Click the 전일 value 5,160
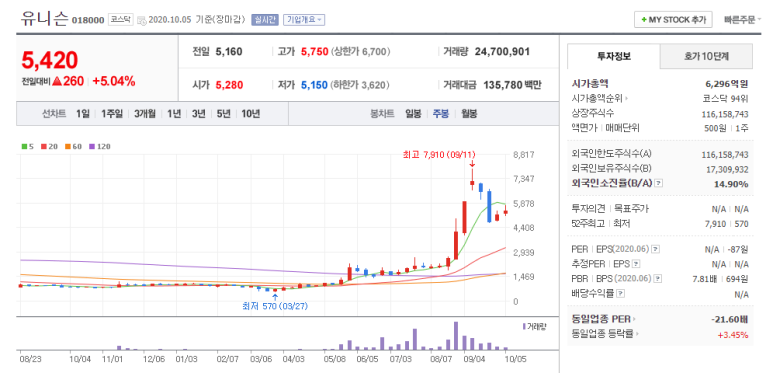773x373 pixels. (229, 51)
